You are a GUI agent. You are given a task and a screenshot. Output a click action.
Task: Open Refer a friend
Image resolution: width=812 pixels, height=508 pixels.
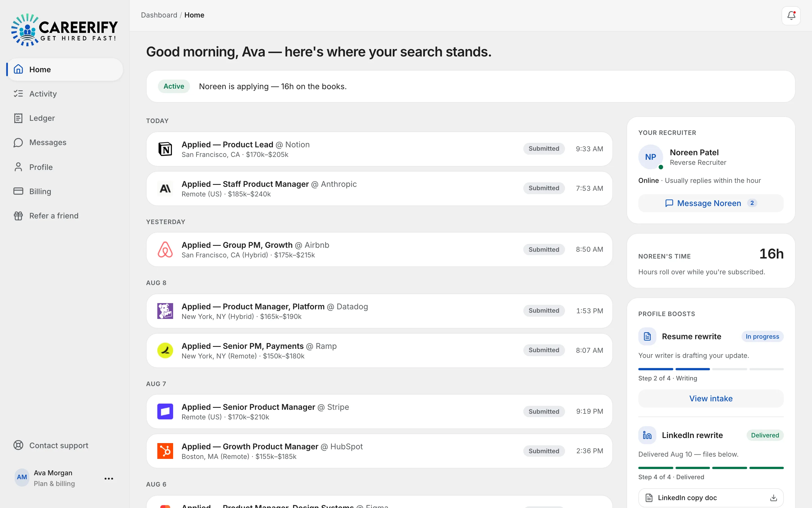(65, 216)
